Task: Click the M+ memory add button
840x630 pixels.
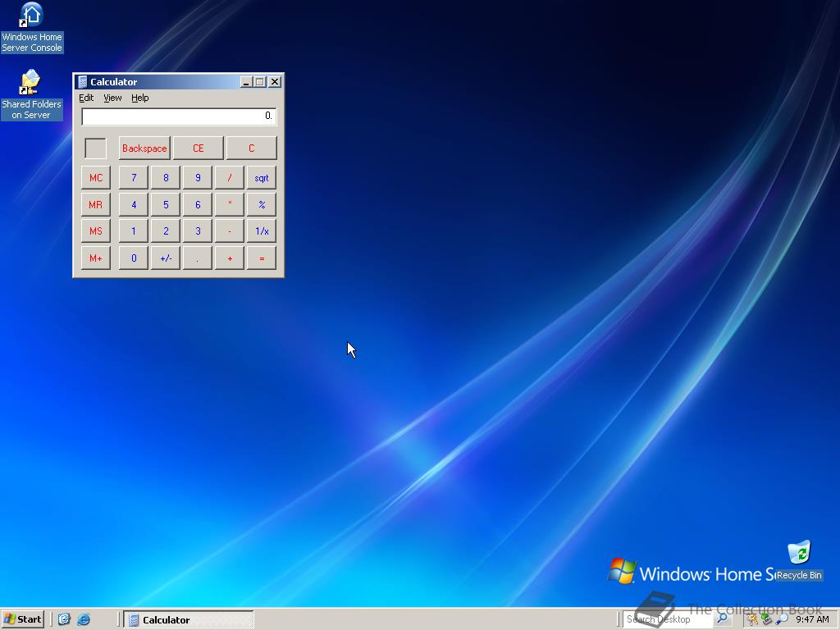Action: tap(96, 258)
